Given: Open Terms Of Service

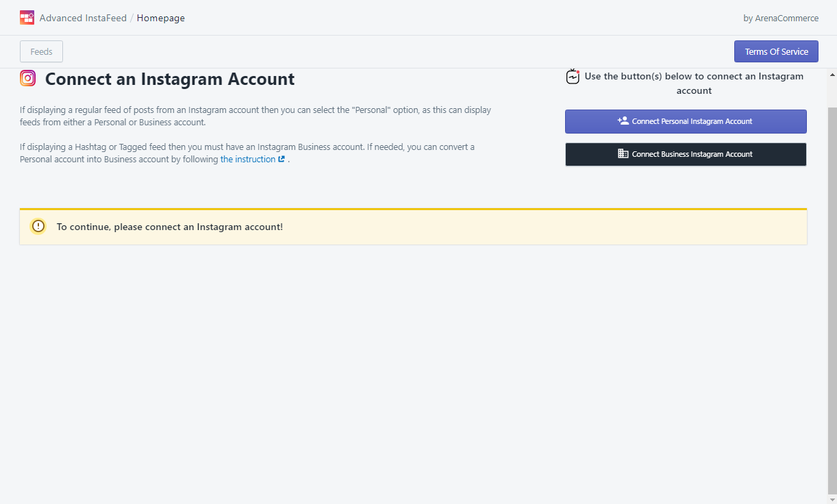Looking at the screenshot, I should point(776,51).
